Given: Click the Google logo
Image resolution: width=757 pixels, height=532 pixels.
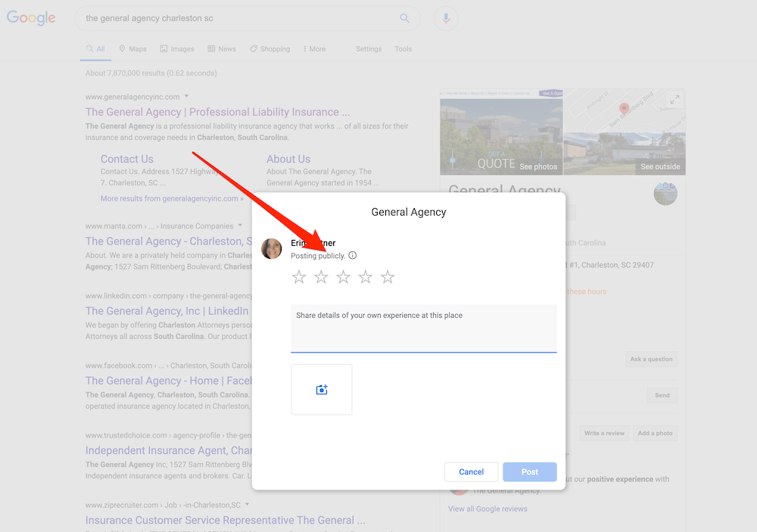Looking at the screenshot, I should pos(31,18).
